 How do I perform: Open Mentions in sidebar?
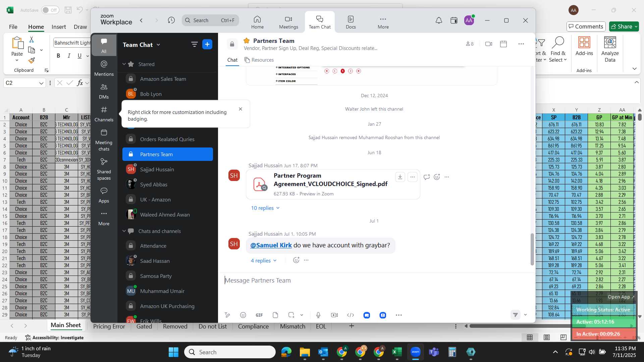click(104, 68)
